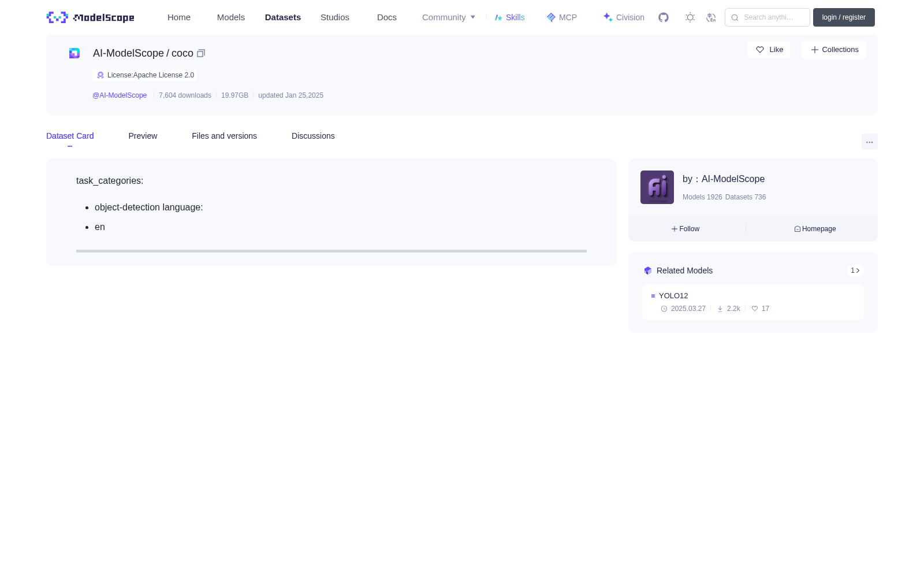This screenshot has height=578, width=924.
Task: Click the plus icon on Collections
Action: (x=815, y=50)
